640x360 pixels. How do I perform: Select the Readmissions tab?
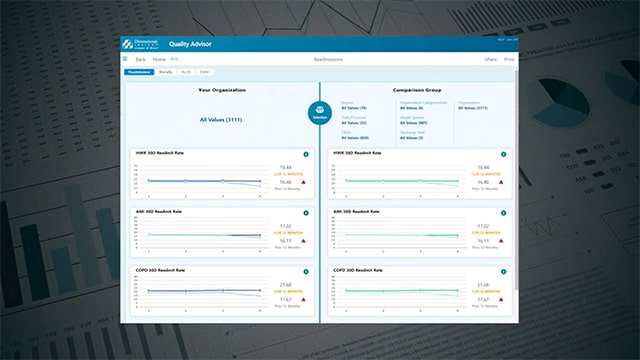pyautogui.click(x=139, y=72)
